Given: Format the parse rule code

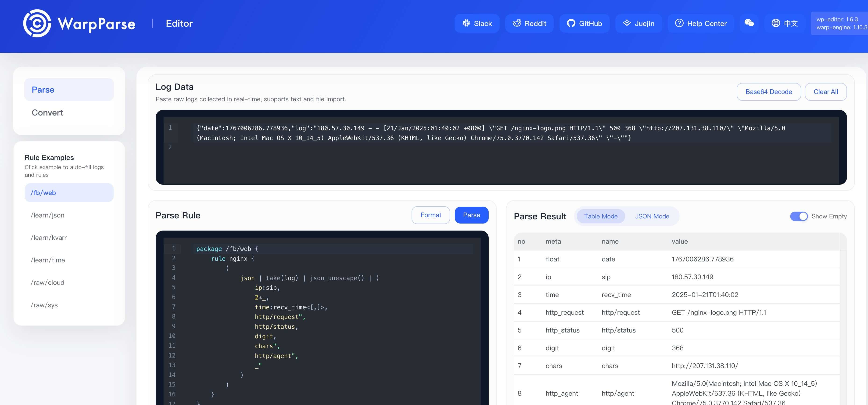Looking at the screenshot, I should click(430, 215).
